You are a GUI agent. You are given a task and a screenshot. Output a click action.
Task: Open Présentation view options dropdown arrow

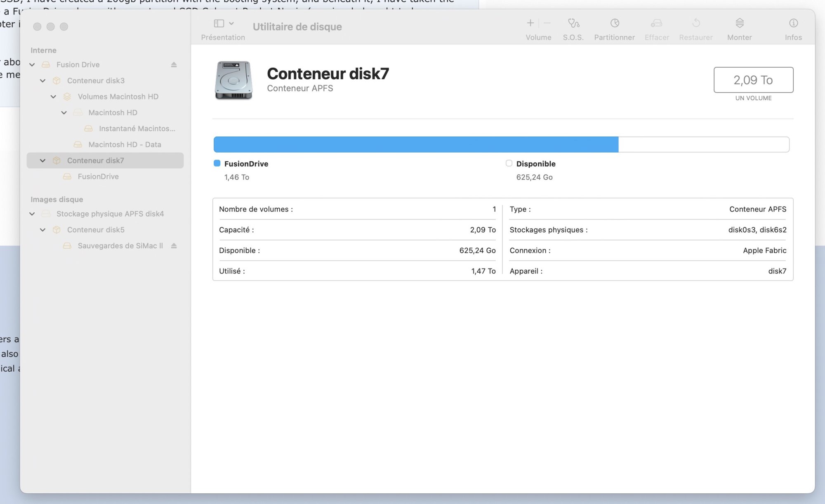231,24
